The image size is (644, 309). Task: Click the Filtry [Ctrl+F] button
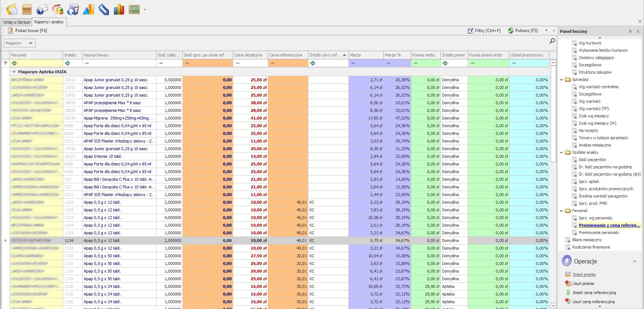click(x=484, y=31)
